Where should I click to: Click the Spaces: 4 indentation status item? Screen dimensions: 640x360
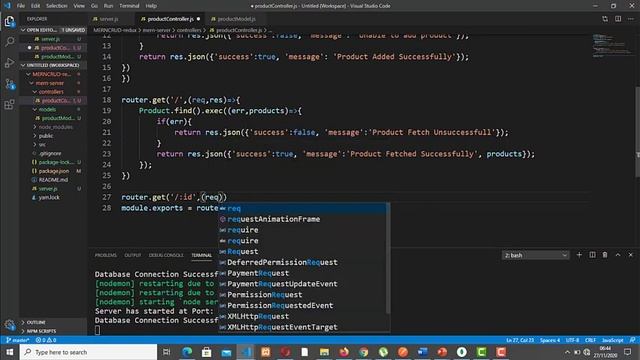(x=550, y=340)
